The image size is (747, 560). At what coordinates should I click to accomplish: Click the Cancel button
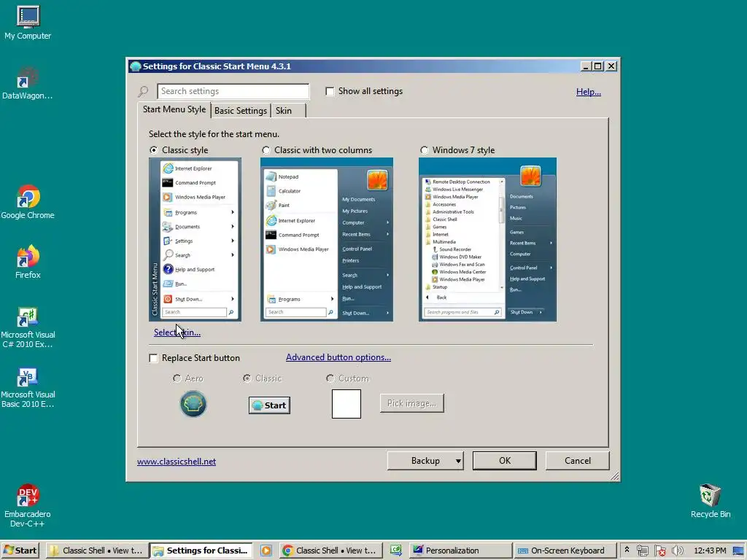pyautogui.click(x=578, y=461)
